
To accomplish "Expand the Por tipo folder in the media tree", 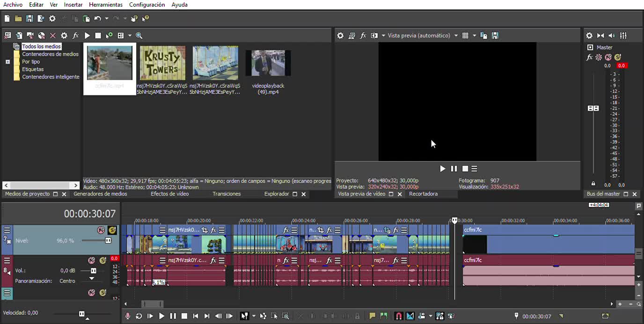I will (7, 62).
